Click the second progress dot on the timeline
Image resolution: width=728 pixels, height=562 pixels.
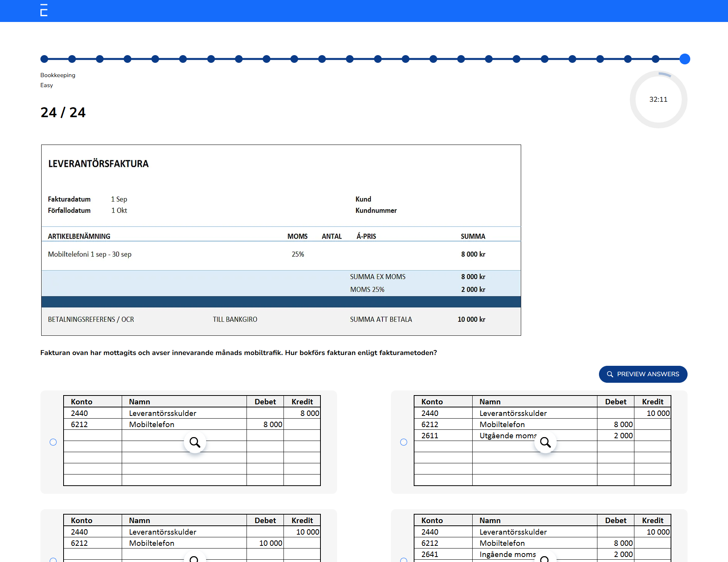(72, 59)
